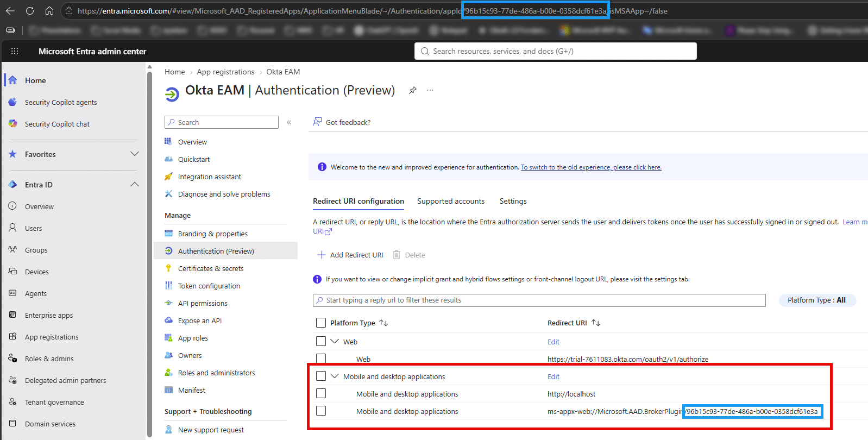
Task: Click the Got feedback? button
Action: (342, 122)
